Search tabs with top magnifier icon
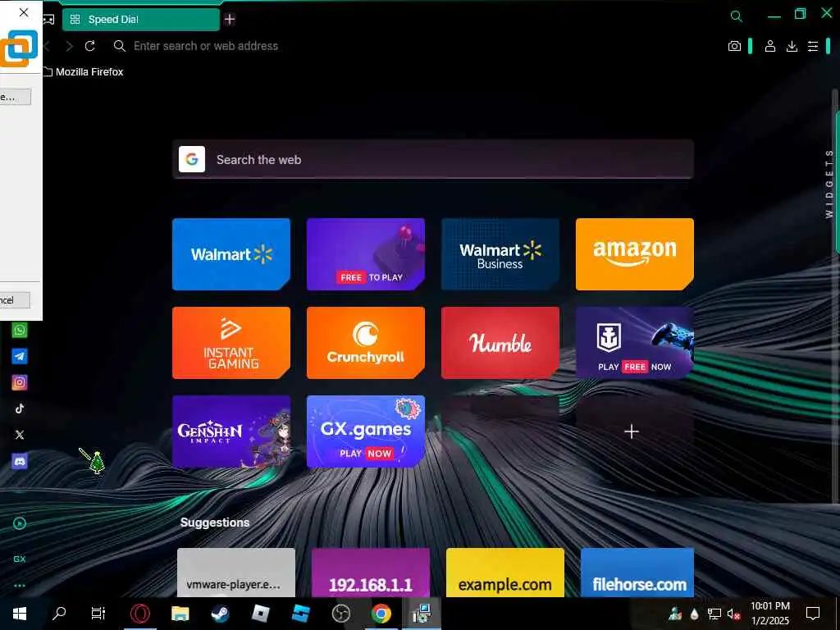 737,16
